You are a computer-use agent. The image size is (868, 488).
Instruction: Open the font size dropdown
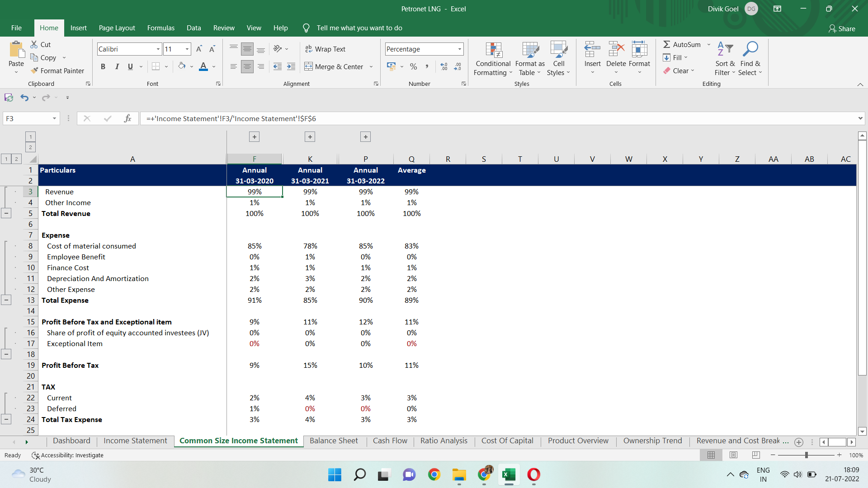tap(187, 49)
